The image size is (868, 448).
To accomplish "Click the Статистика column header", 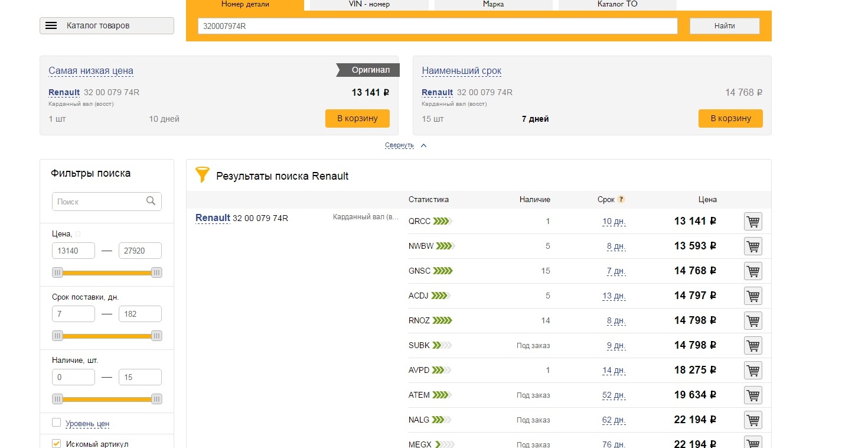I will (429, 200).
